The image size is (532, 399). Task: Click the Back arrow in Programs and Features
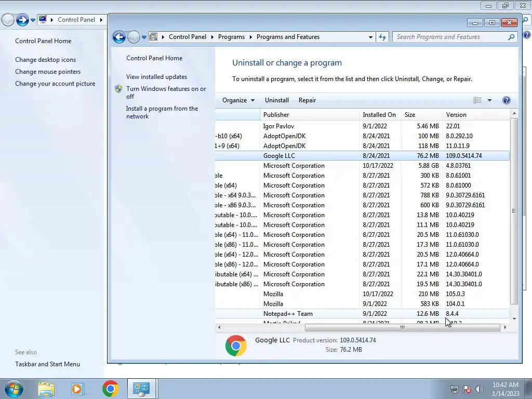119,37
